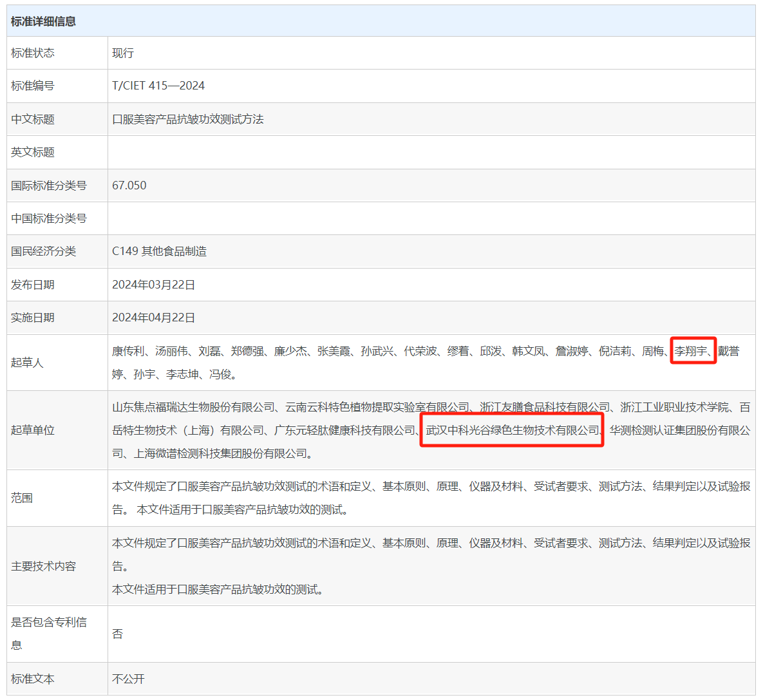Click the empty 中国标准分类号 value cell
Viewport: 763px width, 700px height.
tap(431, 218)
